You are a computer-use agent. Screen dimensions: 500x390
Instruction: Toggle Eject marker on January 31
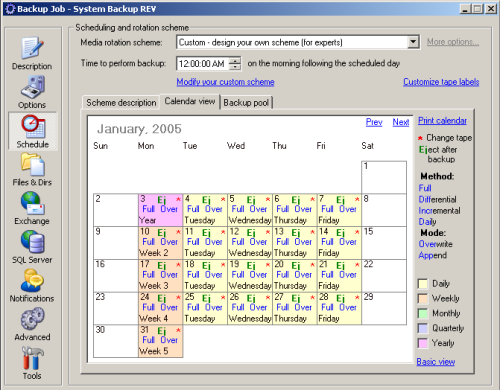(x=162, y=331)
